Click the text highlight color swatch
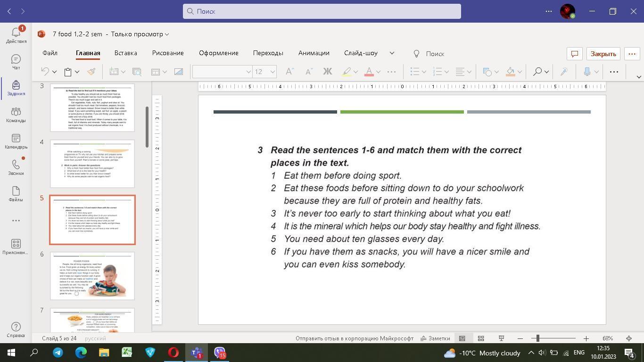The width and height of the screenshot is (644, 362). [x=347, y=72]
